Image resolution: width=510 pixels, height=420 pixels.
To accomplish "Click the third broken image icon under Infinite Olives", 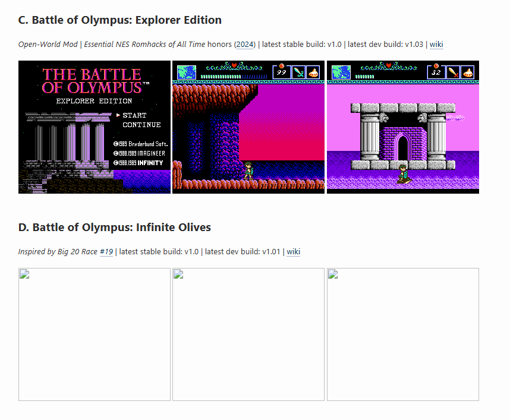I will [x=333, y=274].
